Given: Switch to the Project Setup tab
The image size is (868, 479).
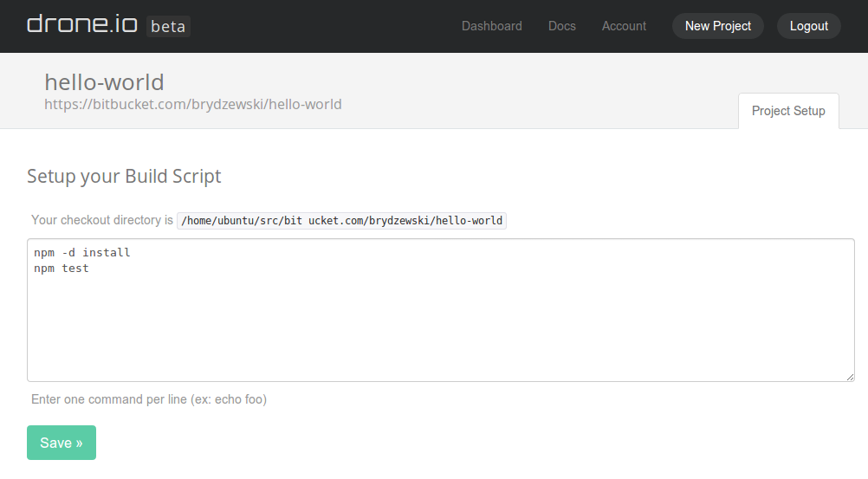Looking at the screenshot, I should [788, 111].
